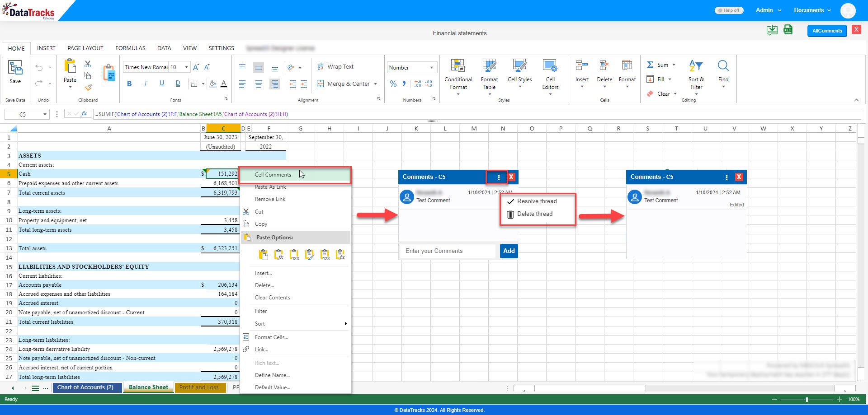868x415 pixels.
Task: Click the formula bar input
Action: click(x=477, y=115)
